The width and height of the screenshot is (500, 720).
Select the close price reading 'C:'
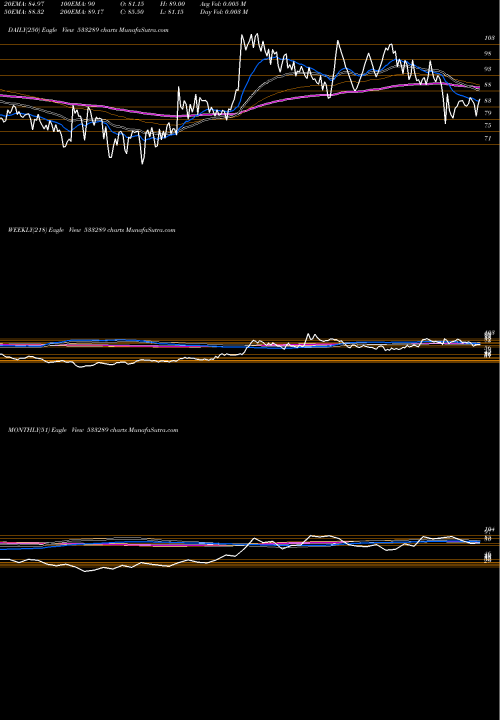[x=132, y=12]
